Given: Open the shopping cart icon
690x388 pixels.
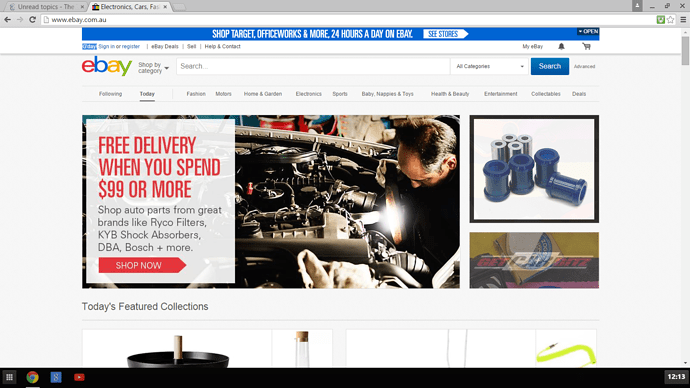Looking at the screenshot, I should 586,46.
